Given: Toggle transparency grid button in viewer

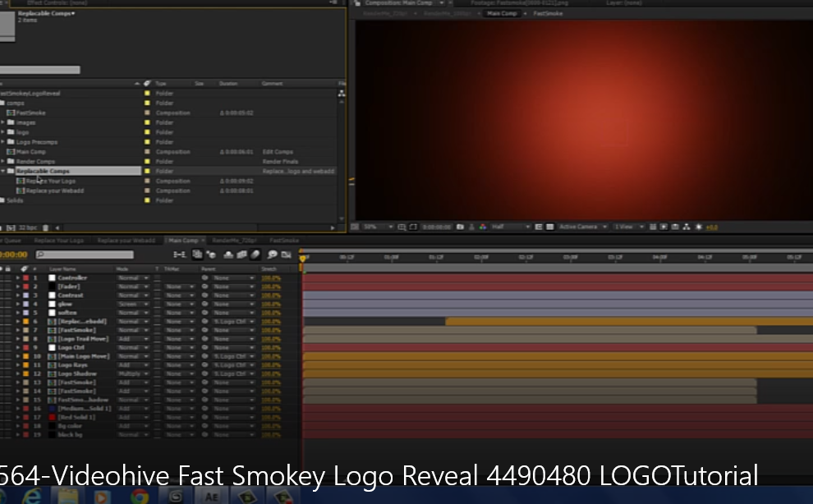Looking at the screenshot, I should 550,227.
